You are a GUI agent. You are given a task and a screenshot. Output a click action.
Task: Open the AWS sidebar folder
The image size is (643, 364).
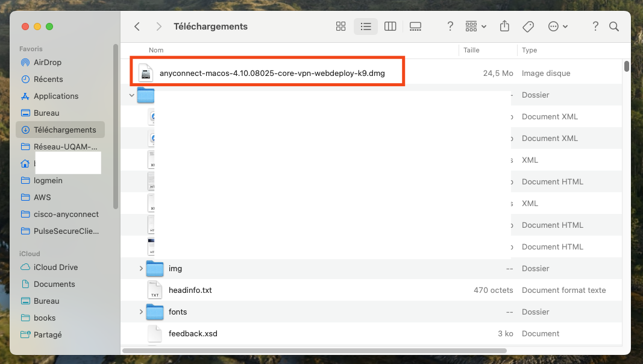click(x=42, y=197)
